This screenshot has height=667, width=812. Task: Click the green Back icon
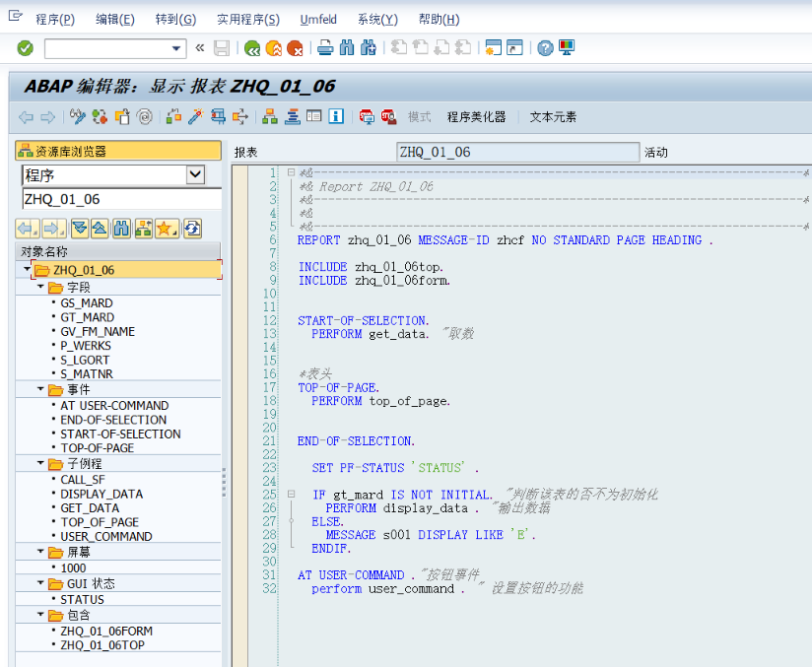pos(252,48)
